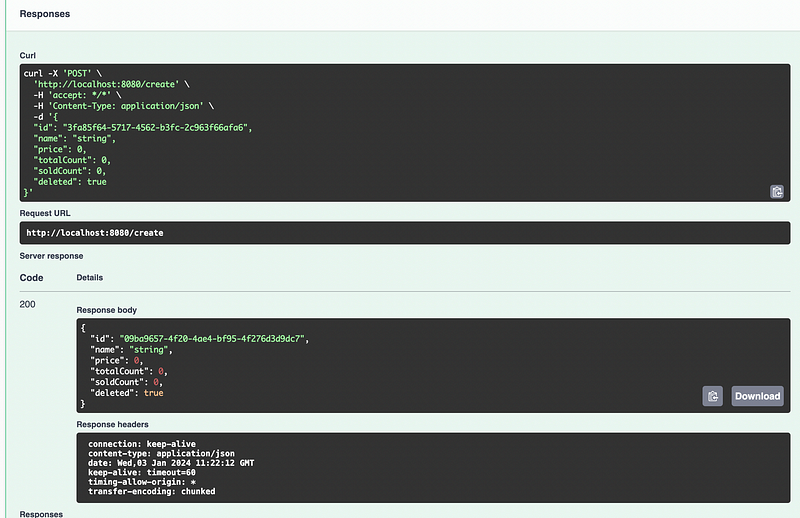Click the response id UUID value
The height and width of the screenshot is (518, 800).
213,339
